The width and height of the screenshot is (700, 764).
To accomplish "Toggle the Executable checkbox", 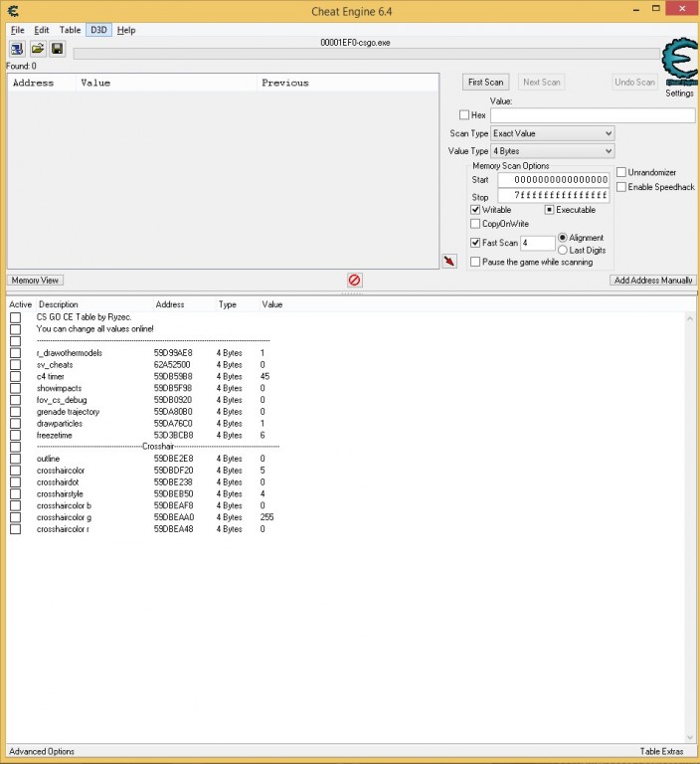I will coord(549,210).
